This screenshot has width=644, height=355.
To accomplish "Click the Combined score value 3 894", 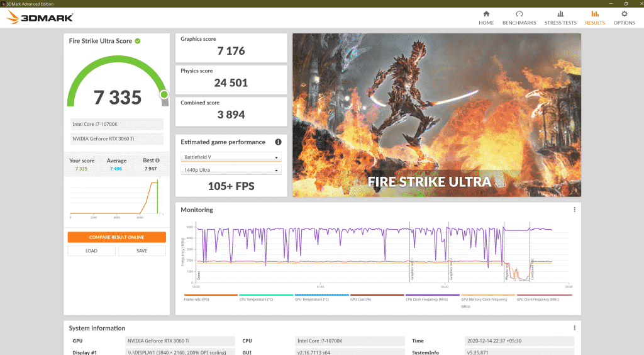I will coord(231,115).
